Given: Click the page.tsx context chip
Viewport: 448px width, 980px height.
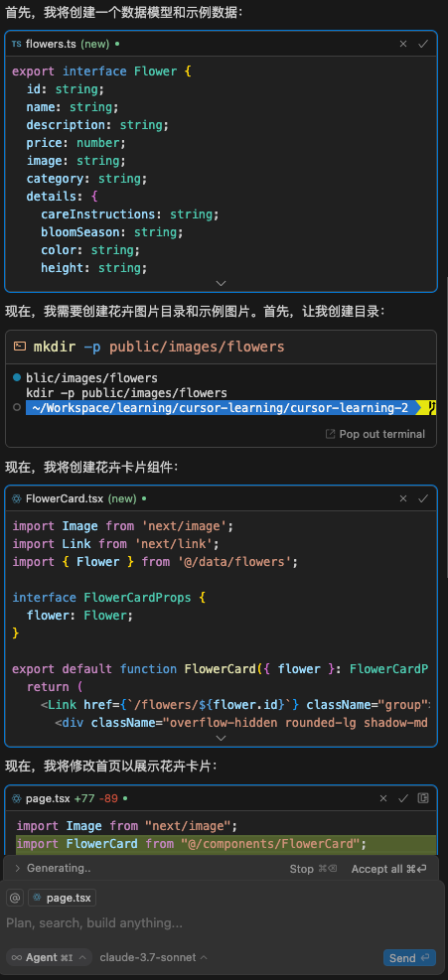Looking at the screenshot, I should (62, 899).
